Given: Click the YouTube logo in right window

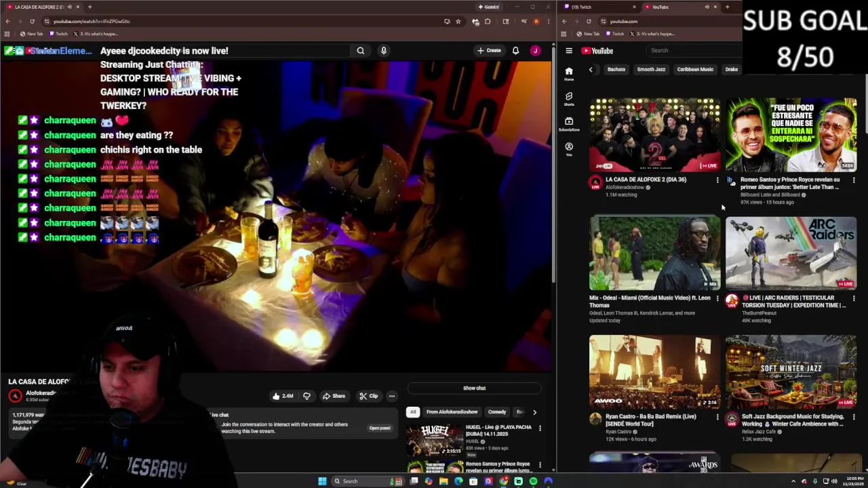Looking at the screenshot, I should [597, 51].
